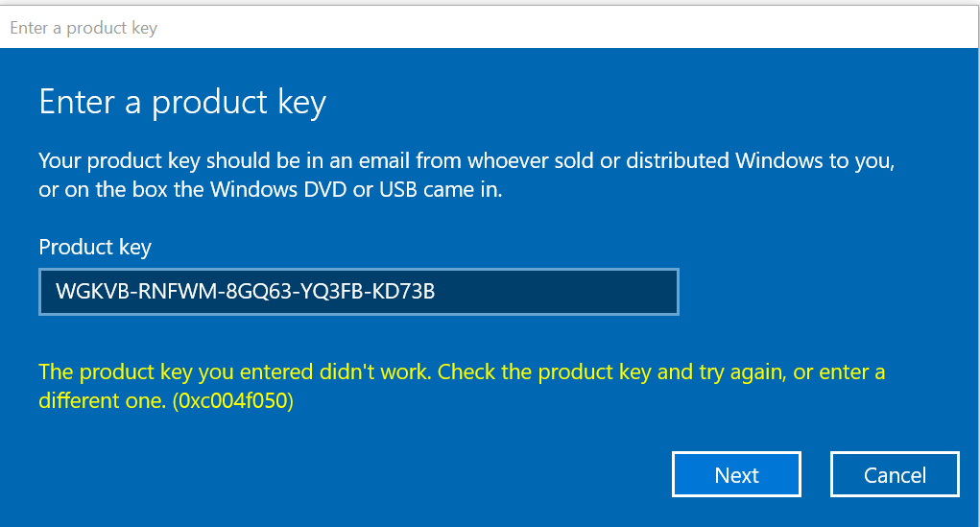Click 'distributed Windows to you' text

760,160
